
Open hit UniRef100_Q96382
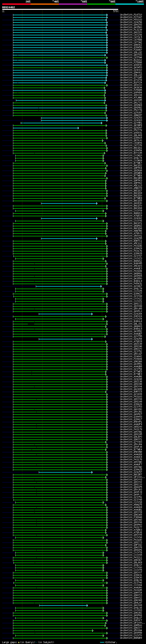click(131, 613)
